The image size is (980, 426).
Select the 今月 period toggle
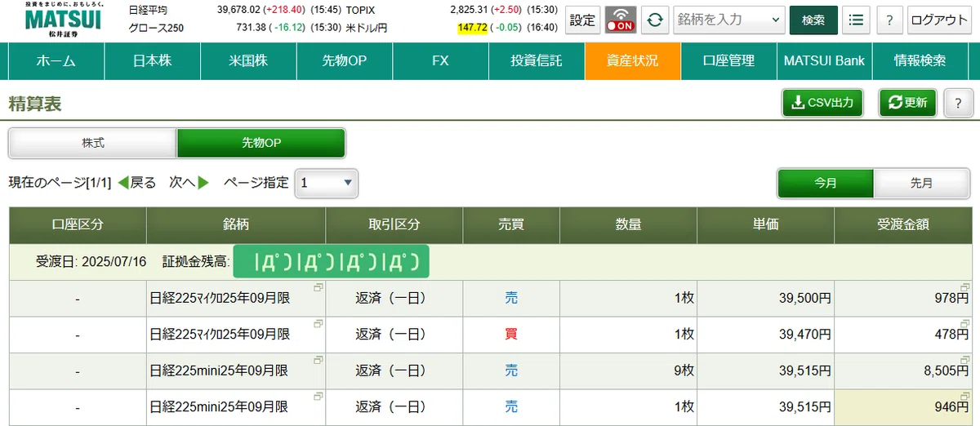coord(826,183)
